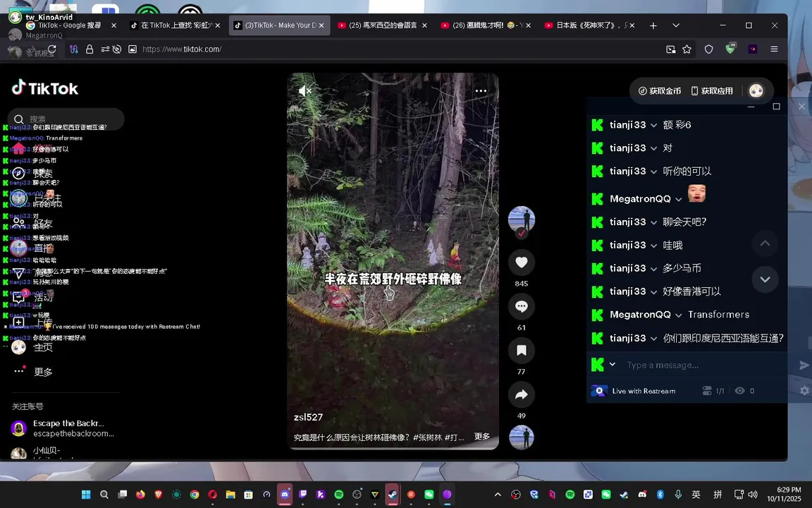Expand caption with 更多 link
The height and width of the screenshot is (508, 812).
click(x=481, y=437)
